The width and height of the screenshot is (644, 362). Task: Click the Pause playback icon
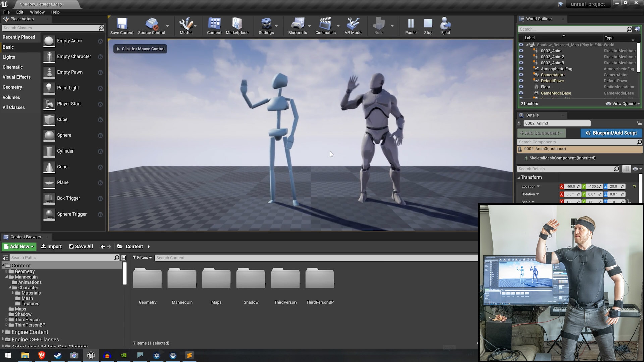coord(411,24)
